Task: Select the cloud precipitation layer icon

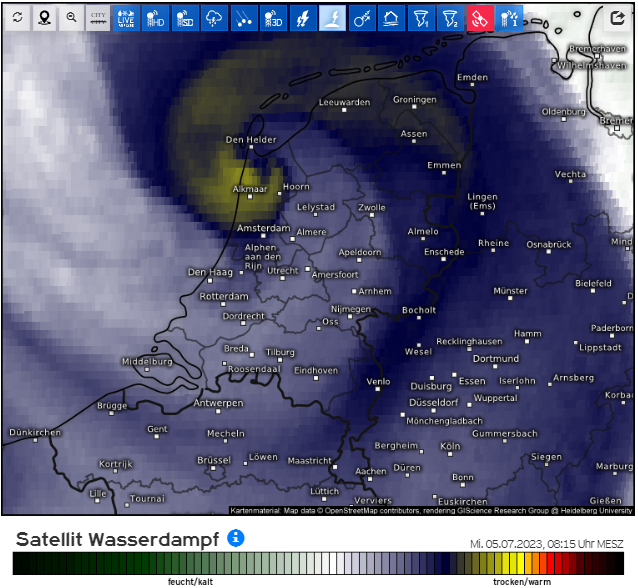Action: coord(214,18)
